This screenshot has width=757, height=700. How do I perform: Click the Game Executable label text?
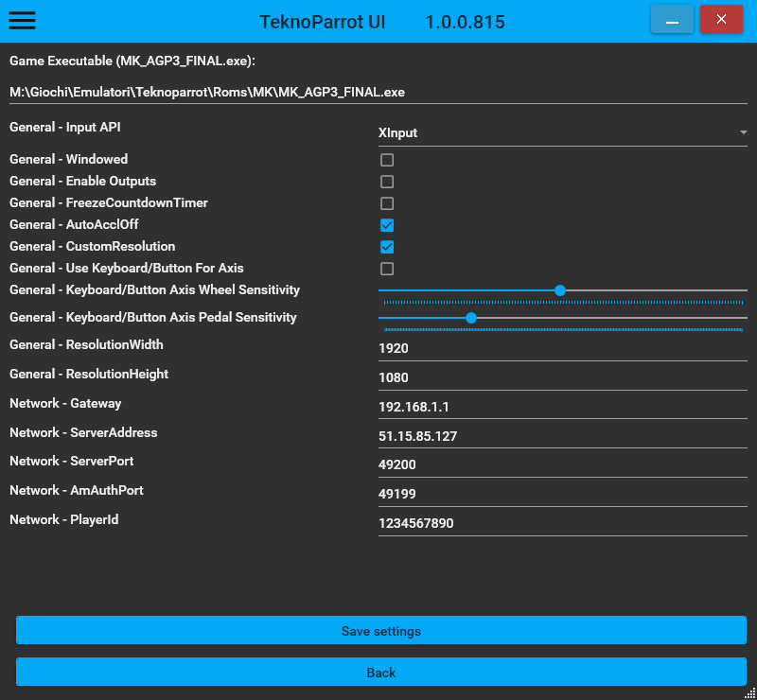(x=132, y=61)
